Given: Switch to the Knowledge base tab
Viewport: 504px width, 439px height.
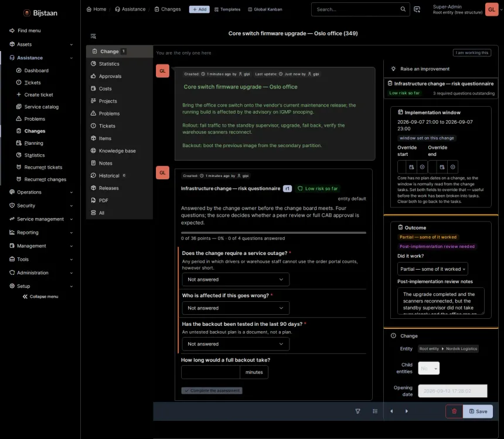Looking at the screenshot, I should coord(120,151).
